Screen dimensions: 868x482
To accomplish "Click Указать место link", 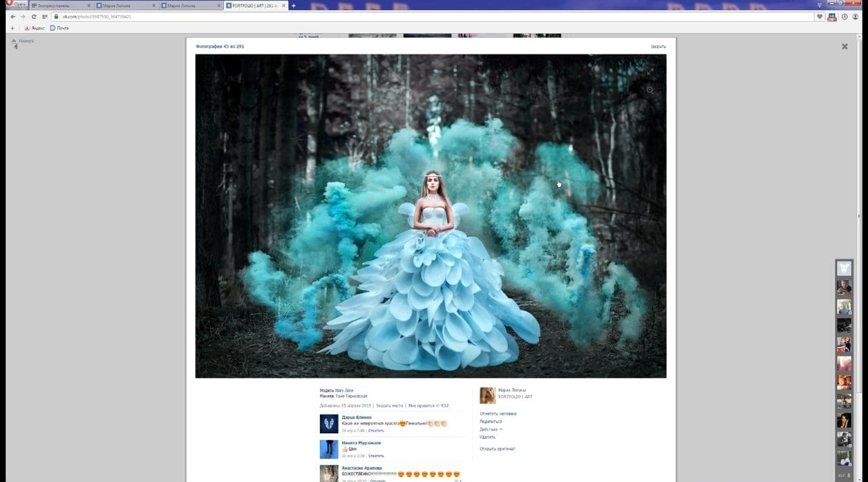I will tap(390, 405).
